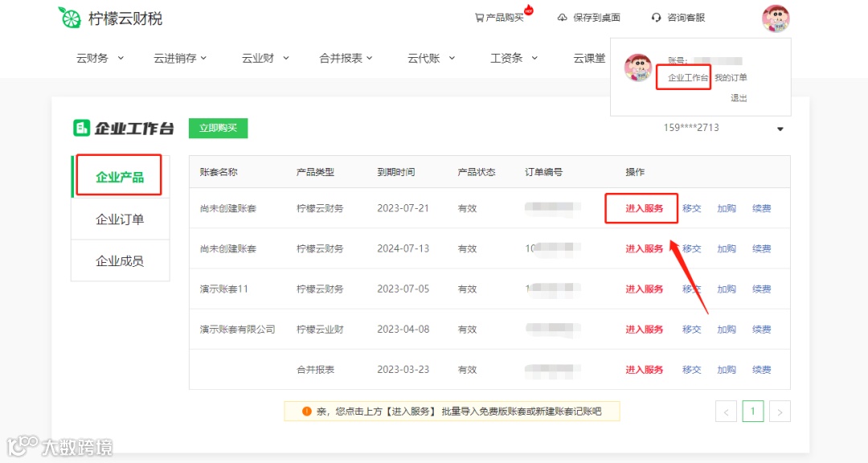Click the 2023-03-23 expiry date

point(403,370)
